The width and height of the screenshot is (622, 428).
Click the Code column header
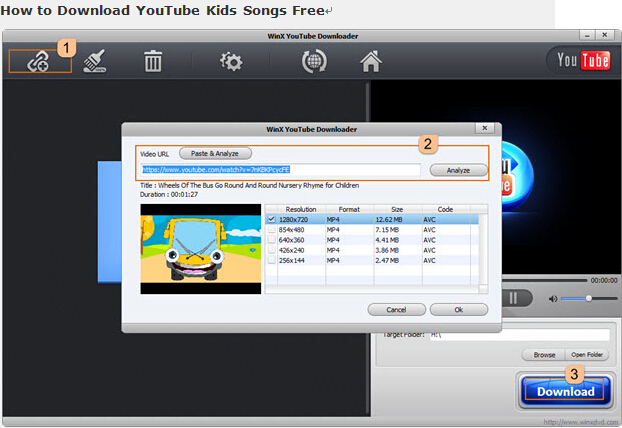point(445,209)
